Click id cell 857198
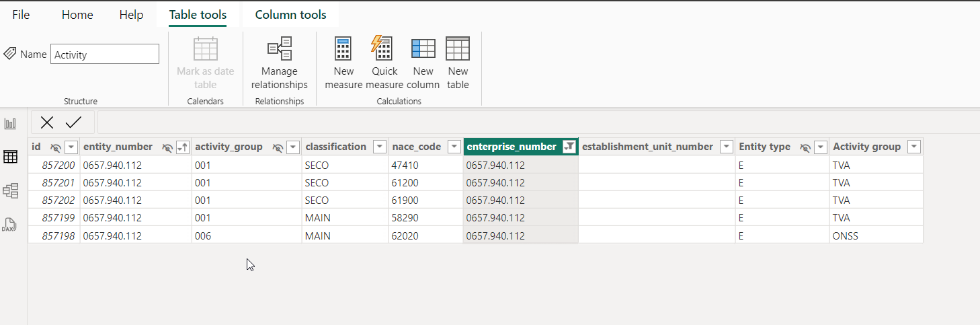Viewport: 980px width, 325px height. (x=54, y=236)
